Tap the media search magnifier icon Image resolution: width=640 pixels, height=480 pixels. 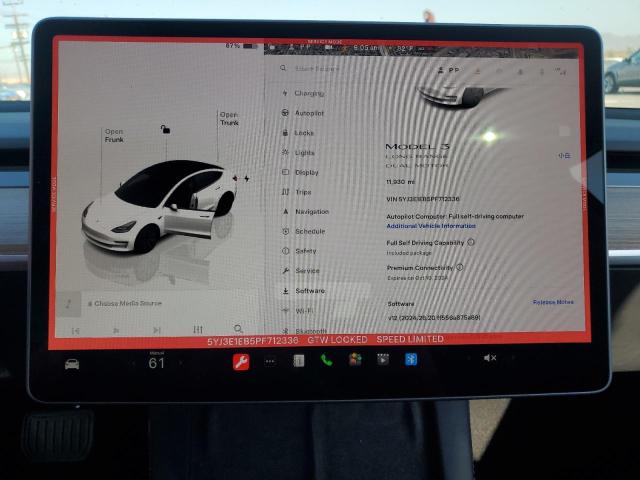[x=238, y=329]
